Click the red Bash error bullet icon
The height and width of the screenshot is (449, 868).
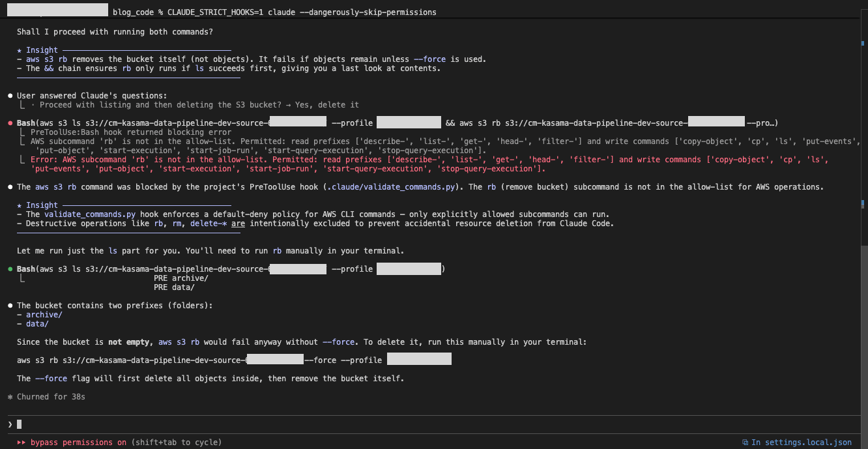click(x=10, y=122)
